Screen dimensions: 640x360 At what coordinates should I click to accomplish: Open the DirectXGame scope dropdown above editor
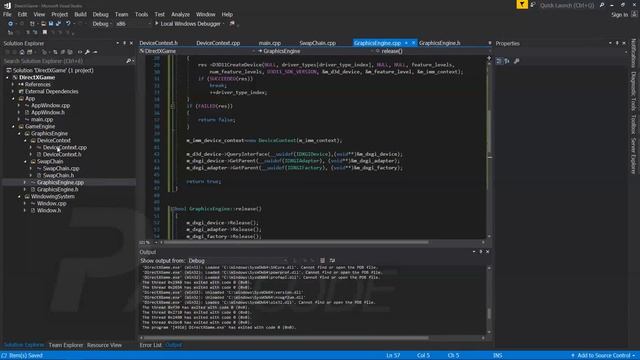pos(199,51)
